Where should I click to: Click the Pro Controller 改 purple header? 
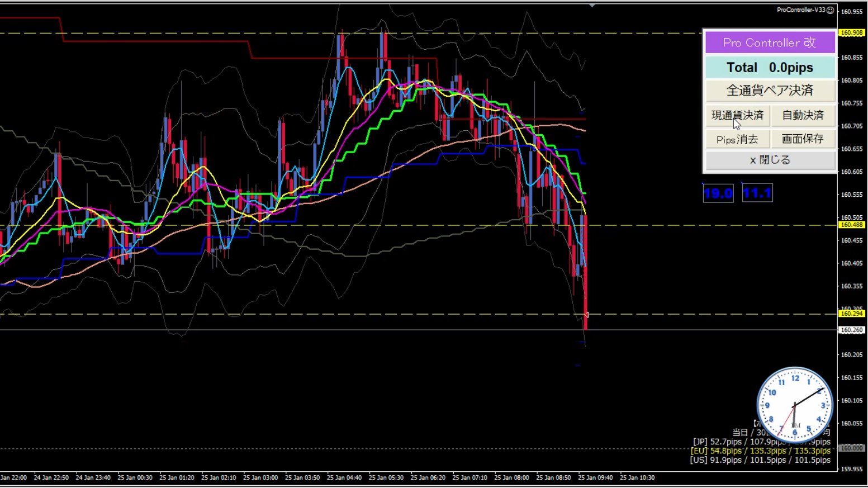(x=770, y=42)
